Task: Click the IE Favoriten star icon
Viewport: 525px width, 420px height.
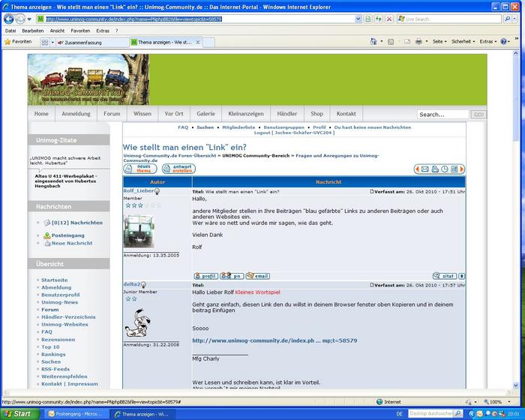Action: coord(7,42)
